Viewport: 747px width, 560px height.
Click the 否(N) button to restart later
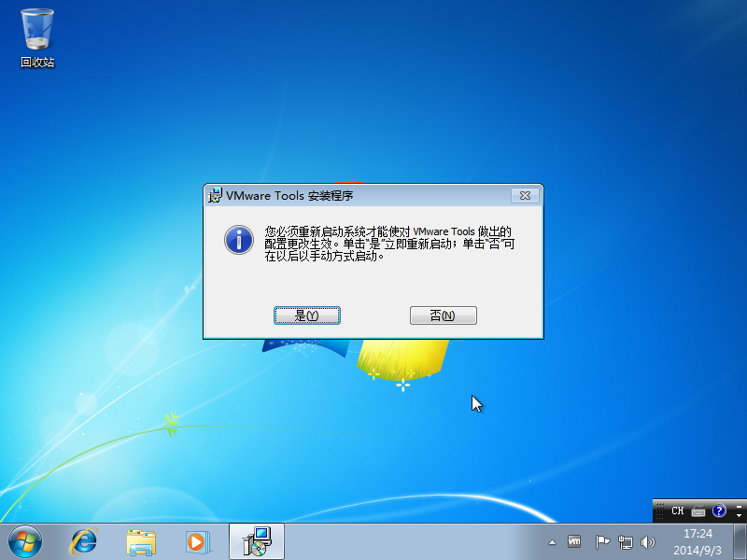(443, 315)
